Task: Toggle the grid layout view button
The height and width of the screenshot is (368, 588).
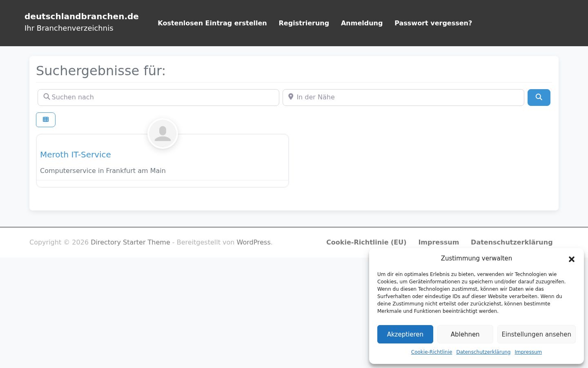Action: pos(46,120)
